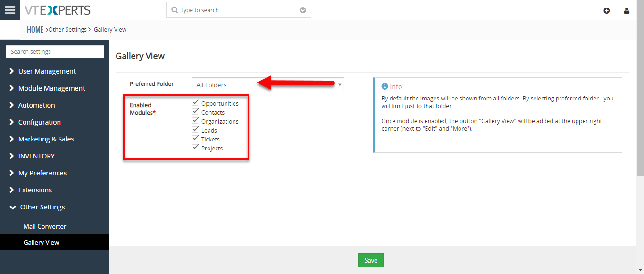Focus the Type to search field
The image size is (644, 274).
point(239,10)
